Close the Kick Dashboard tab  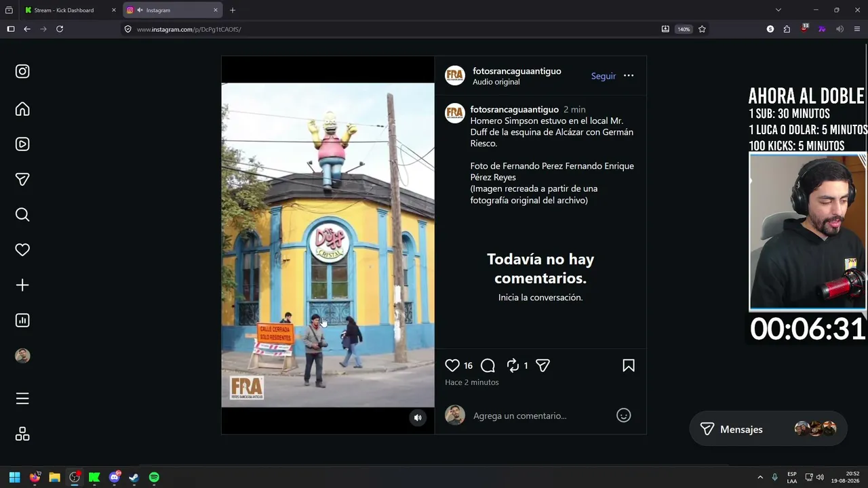114,10
